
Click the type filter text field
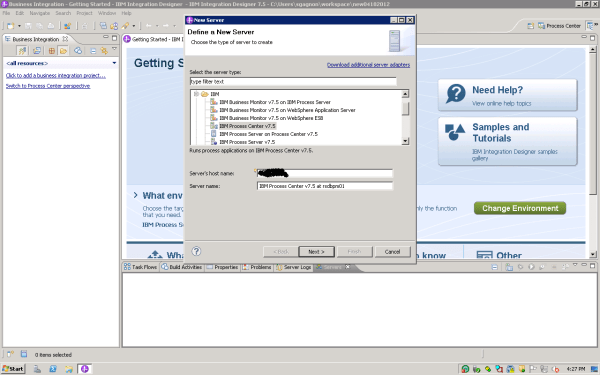tap(293, 82)
